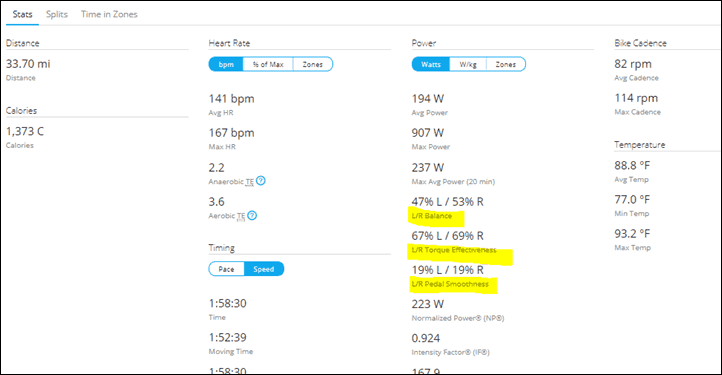Image resolution: width=722 pixels, height=375 pixels.
Task: Select Watts power unit
Action: (431, 64)
